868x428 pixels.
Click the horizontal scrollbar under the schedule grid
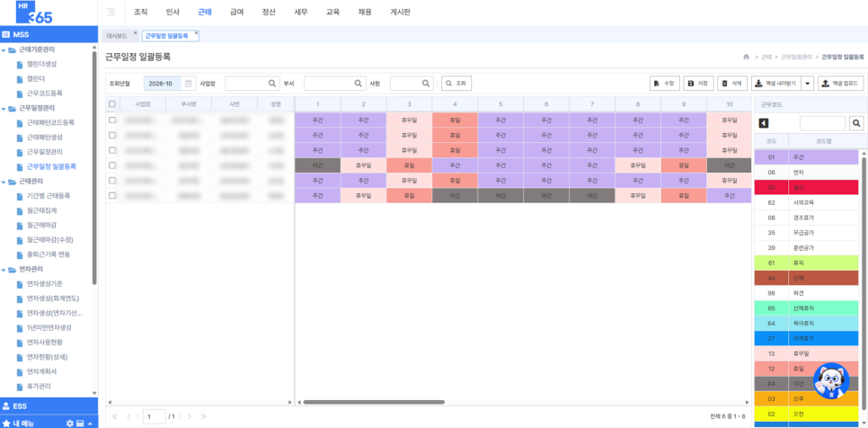point(374,402)
